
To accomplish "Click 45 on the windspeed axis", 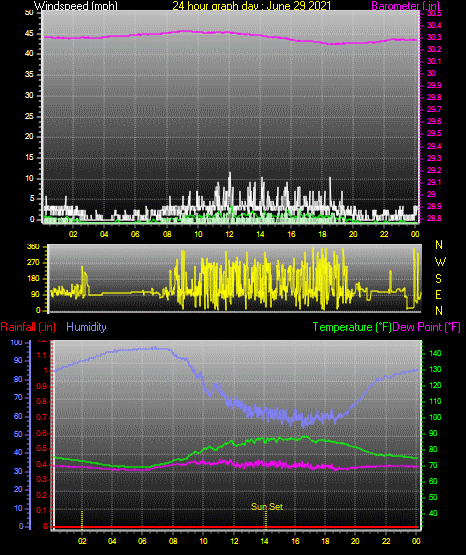I will [29, 34].
